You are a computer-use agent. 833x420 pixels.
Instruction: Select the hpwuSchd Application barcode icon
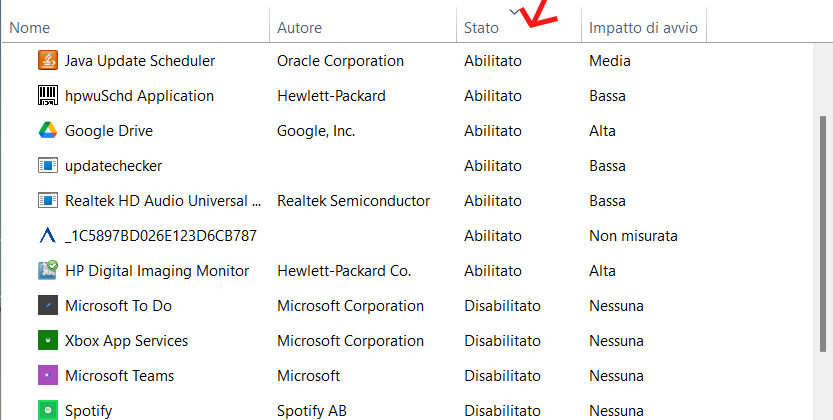47,96
